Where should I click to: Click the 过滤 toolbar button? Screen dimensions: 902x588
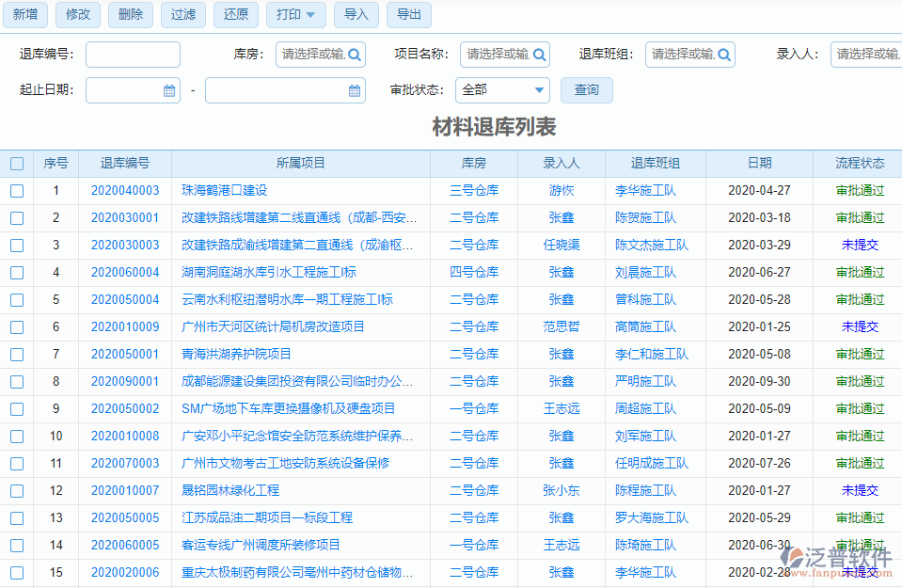[x=183, y=15]
